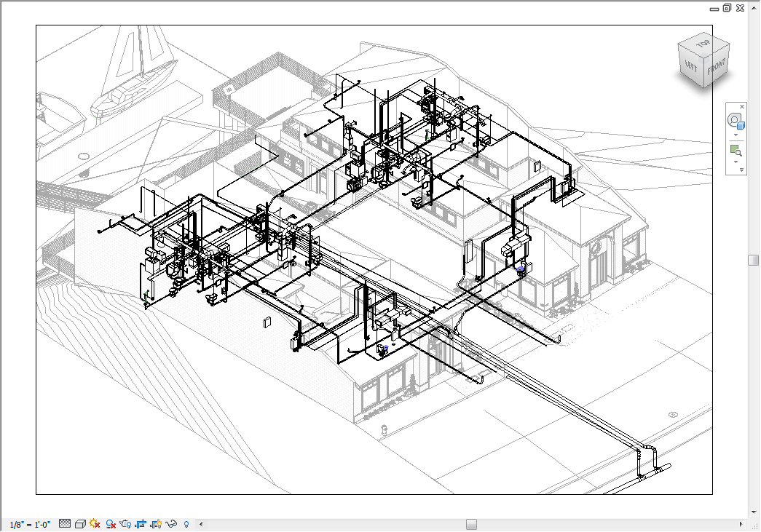Open the view scale 1/8" = 1'-0" selector

point(30,524)
